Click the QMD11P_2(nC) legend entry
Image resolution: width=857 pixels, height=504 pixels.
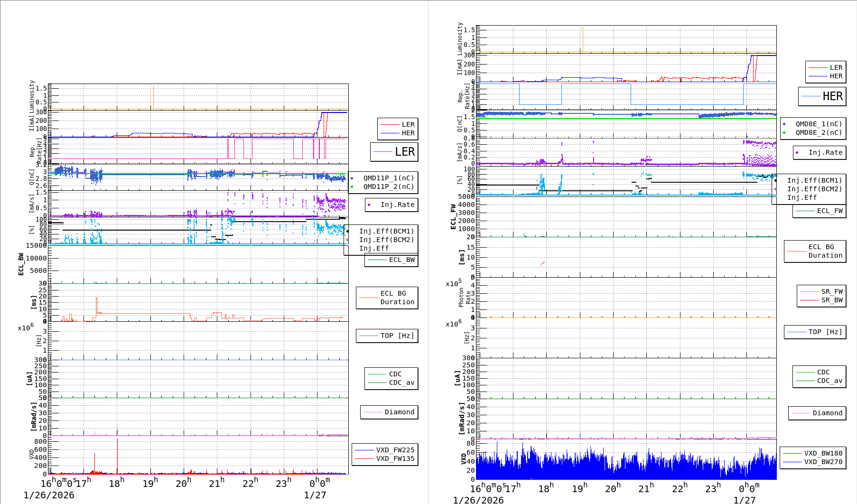pyautogui.click(x=388, y=187)
